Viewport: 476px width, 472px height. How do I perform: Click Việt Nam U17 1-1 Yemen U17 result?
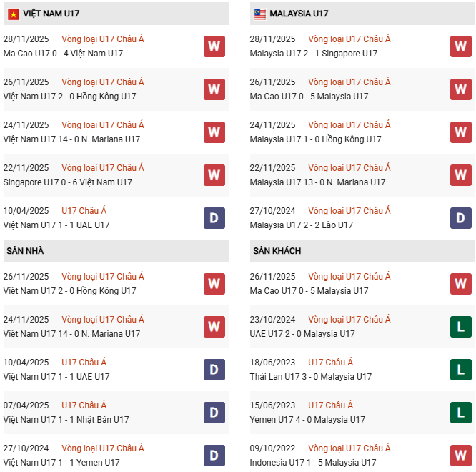pyautogui.click(x=61, y=463)
